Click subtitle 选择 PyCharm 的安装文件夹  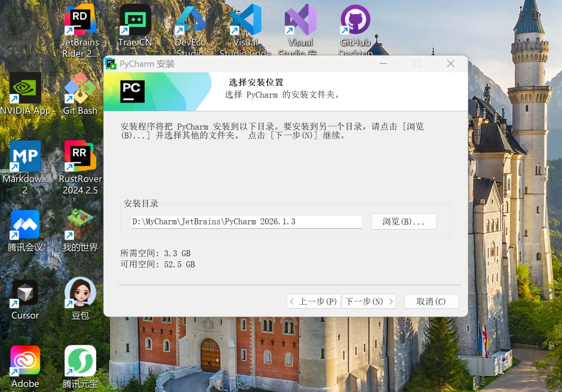click(282, 95)
